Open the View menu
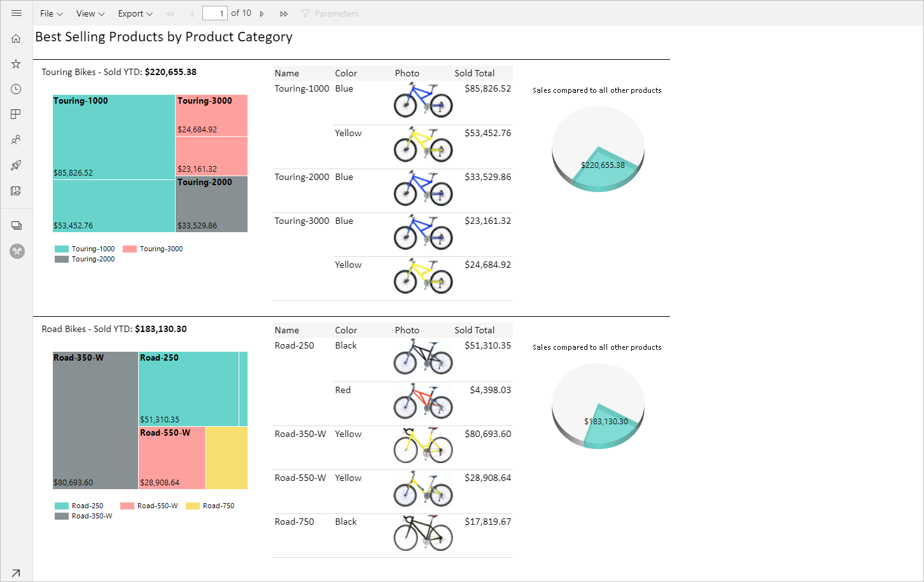This screenshot has height=582, width=924. click(x=90, y=13)
